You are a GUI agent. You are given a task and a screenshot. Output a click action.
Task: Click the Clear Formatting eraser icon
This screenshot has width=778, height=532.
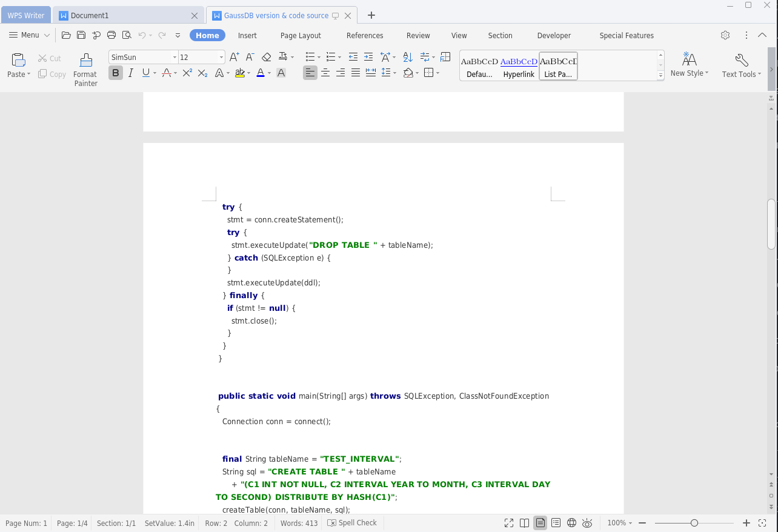point(266,57)
